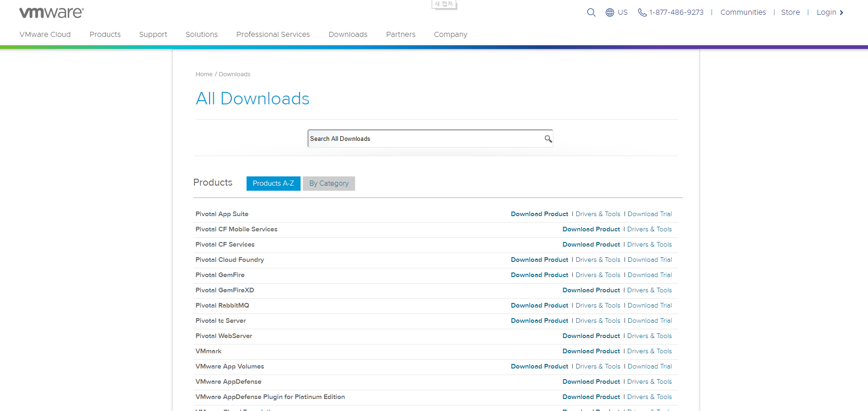The width and height of the screenshot is (868, 411).
Task: Click the Login link
Action: [826, 12]
